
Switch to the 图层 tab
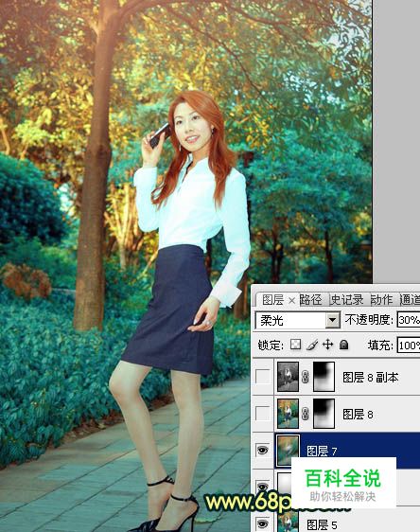click(x=272, y=300)
